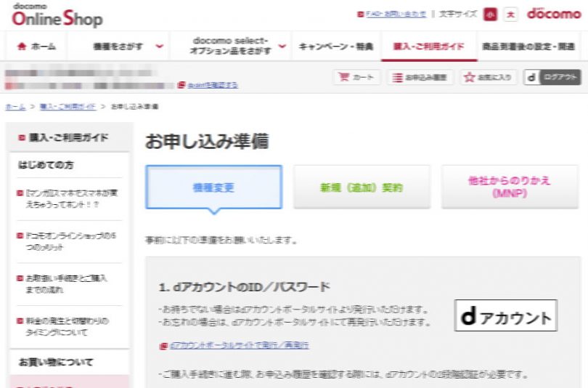Open the dポイントを確認する link

[212, 85]
